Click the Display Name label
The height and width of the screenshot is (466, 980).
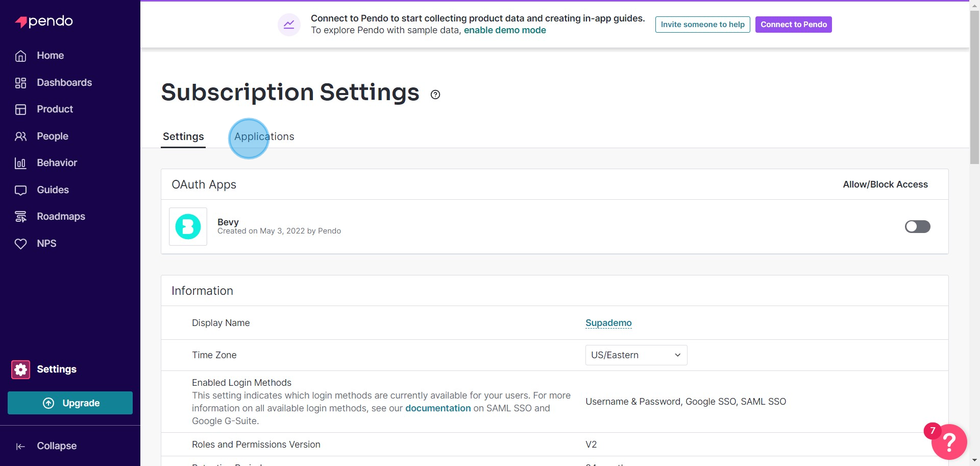point(220,323)
